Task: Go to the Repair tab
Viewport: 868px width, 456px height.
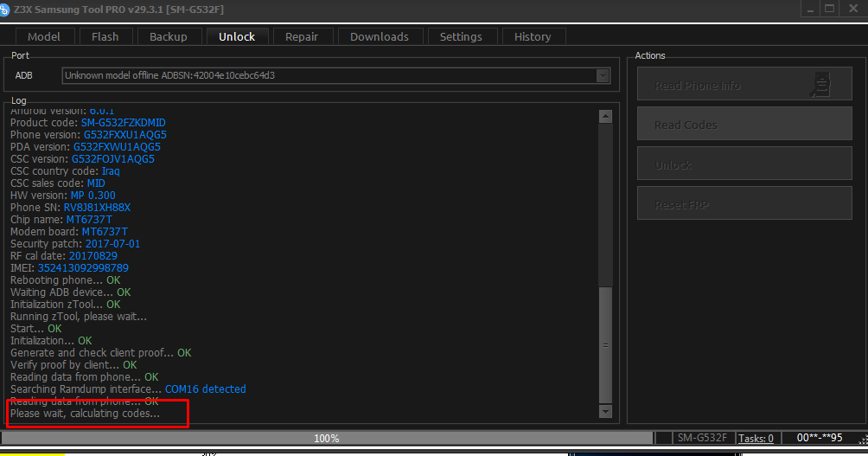Action: tap(302, 36)
